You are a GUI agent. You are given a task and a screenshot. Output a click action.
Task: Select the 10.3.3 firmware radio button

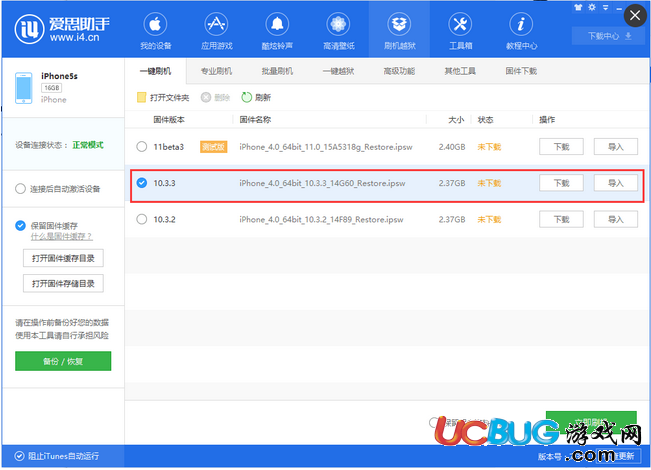click(x=142, y=183)
